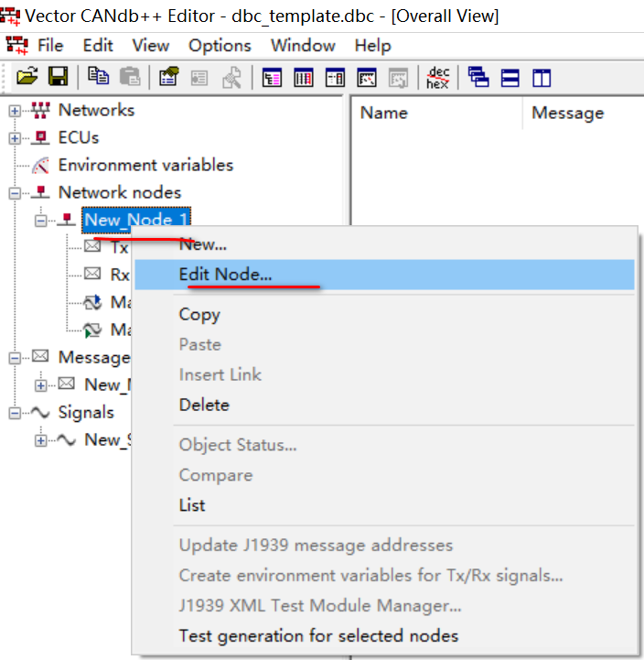Select the ECUs tree item label
644x660 pixels.
point(79,137)
